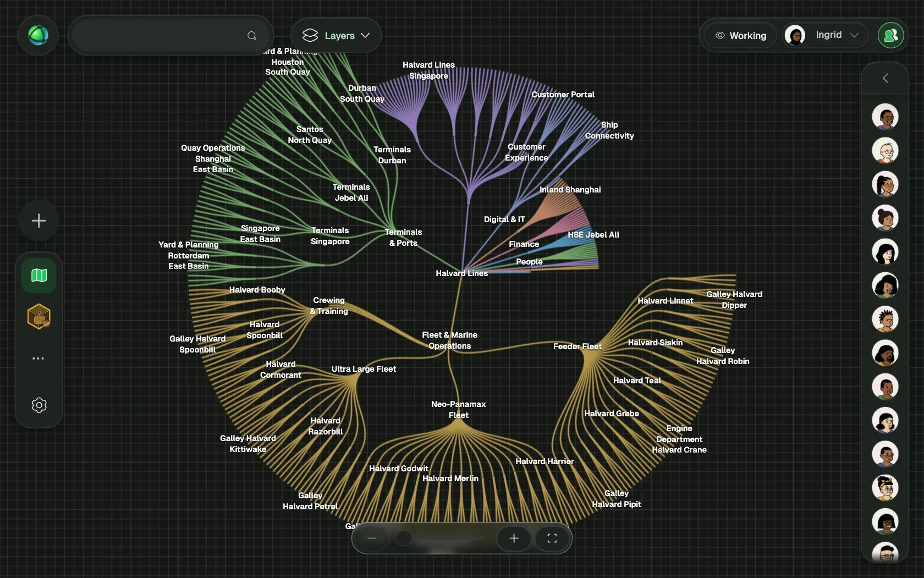Screen dimensions: 924x578
Task: Select the bald avatar with glasses
Action: tap(885, 150)
